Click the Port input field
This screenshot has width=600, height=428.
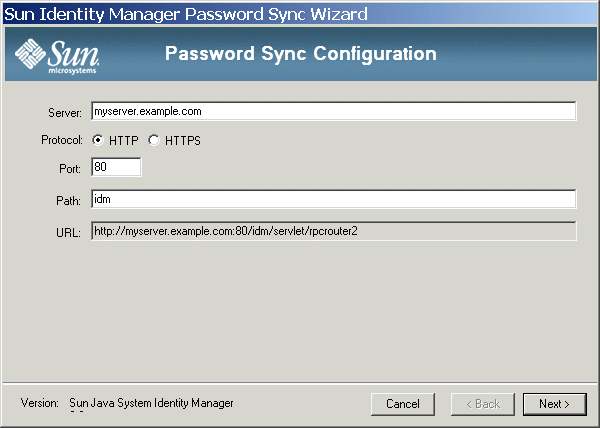pyautogui.click(x=116, y=167)
